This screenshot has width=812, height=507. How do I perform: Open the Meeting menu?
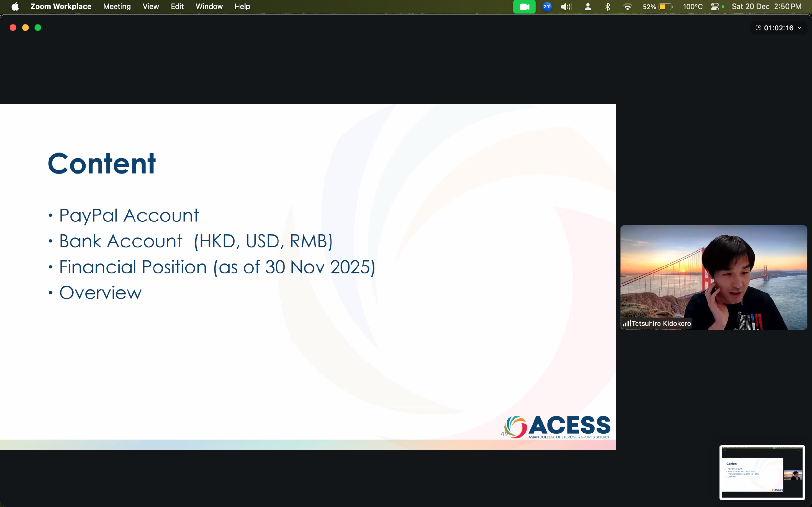[117, 7]
